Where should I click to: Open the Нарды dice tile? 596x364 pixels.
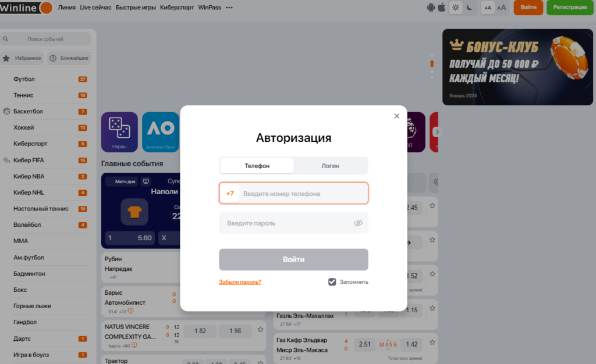pyautogui.click(x=119, y=132)
